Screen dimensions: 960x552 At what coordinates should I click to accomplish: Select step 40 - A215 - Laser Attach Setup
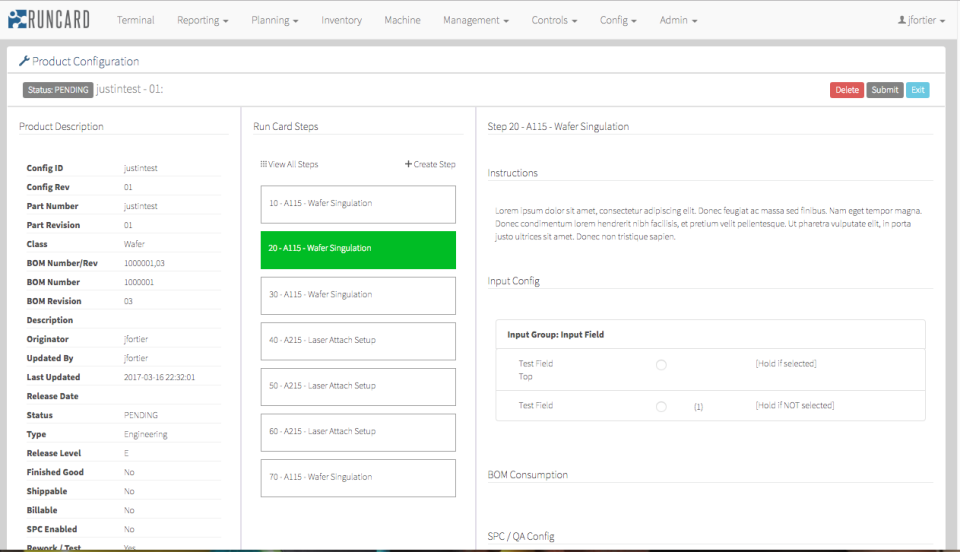pyautogui.click(x=358, y=341)
